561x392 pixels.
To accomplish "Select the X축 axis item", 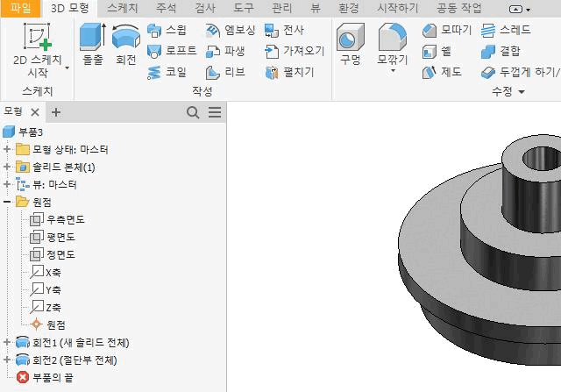I will (x=46, y=272).
